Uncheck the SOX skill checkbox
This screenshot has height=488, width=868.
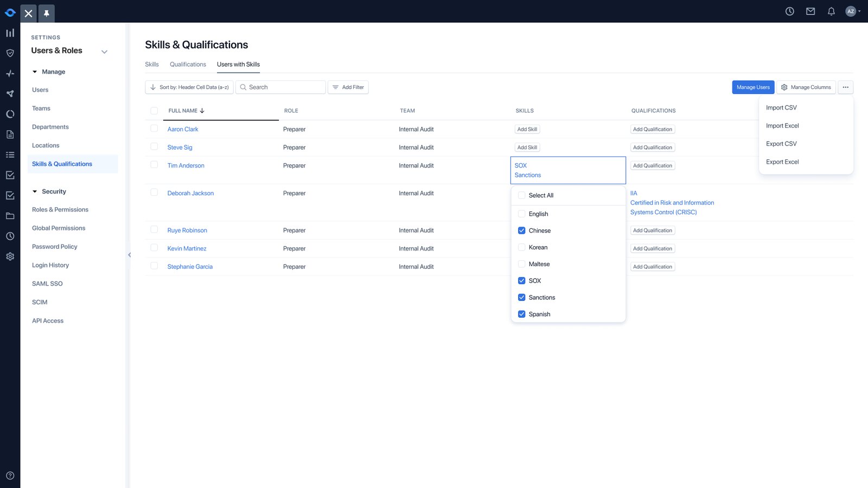click(521, 281)
